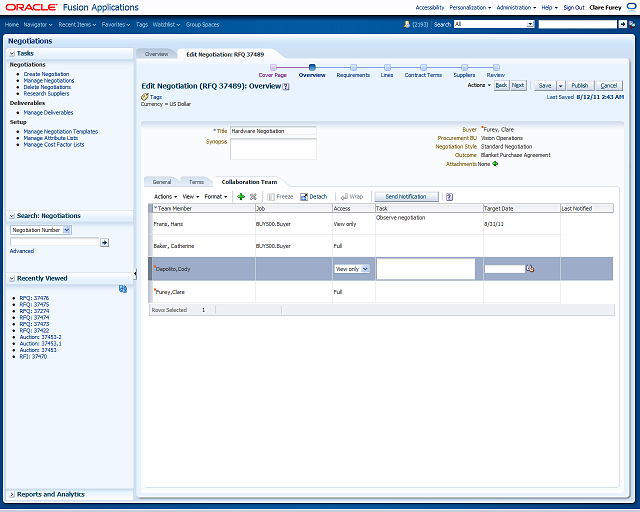
Task: Open RFQ: 37476 recent item
Action: click(34, 298)
